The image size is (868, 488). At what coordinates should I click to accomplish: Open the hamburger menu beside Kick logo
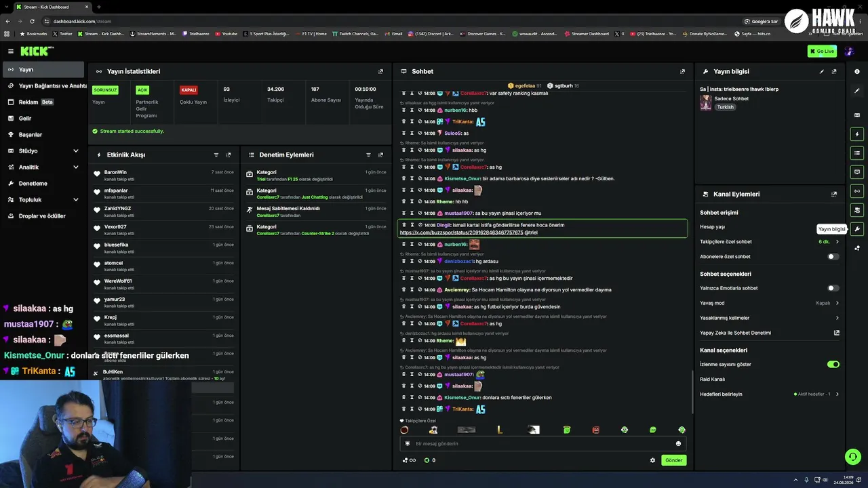click(x=11, y=51)
